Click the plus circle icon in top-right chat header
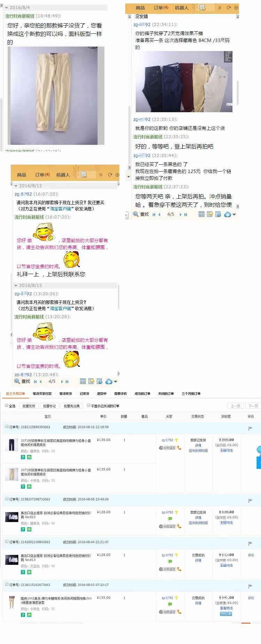This screenshot has width=261, height=644. click(x=236, y=8)
